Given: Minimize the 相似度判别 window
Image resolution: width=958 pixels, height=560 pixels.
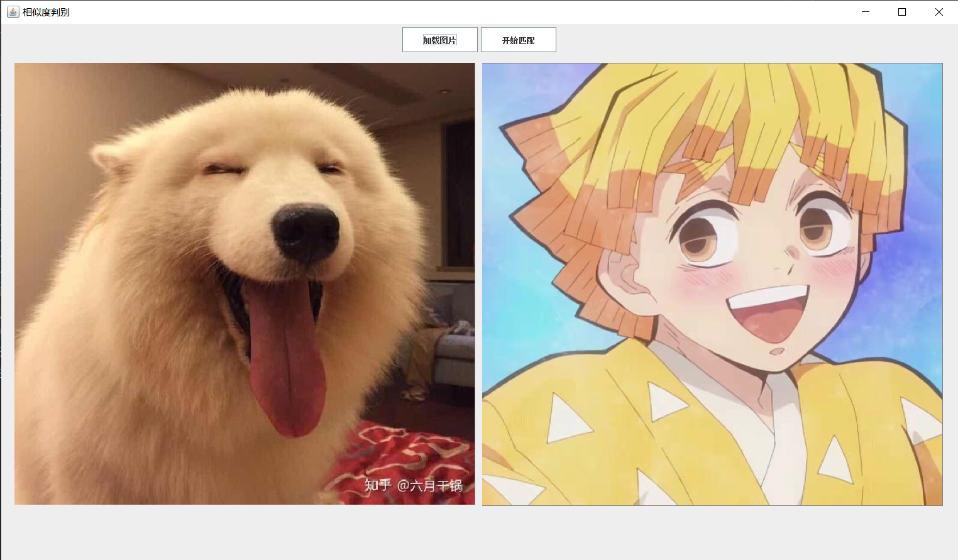Looking at the screenshot, I should tap(866, 12).
